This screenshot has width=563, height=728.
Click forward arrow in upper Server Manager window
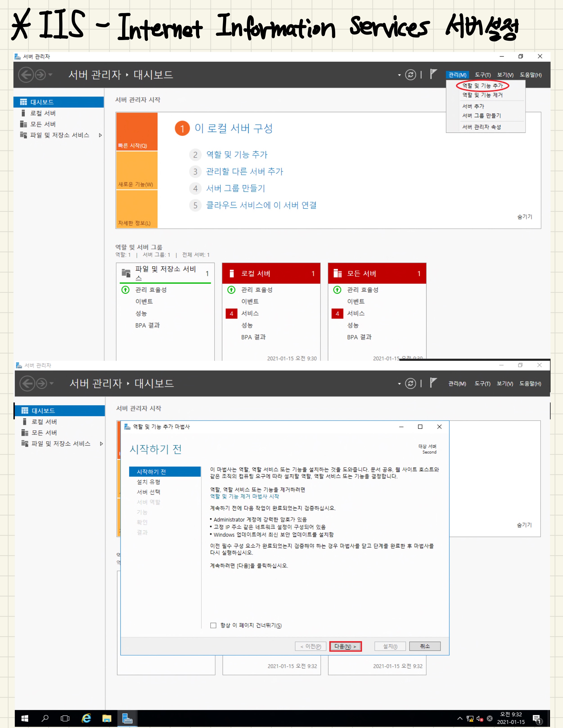click(x=41, y=75)
